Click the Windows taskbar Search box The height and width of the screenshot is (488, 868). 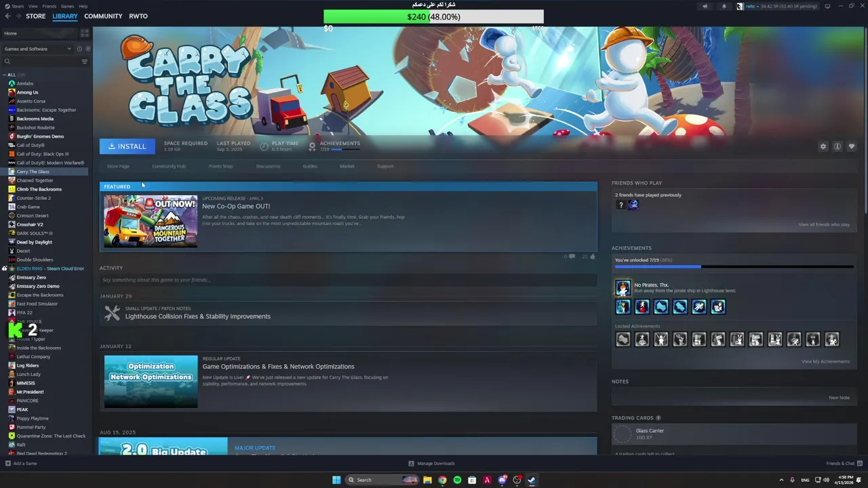tap(382, 480)
